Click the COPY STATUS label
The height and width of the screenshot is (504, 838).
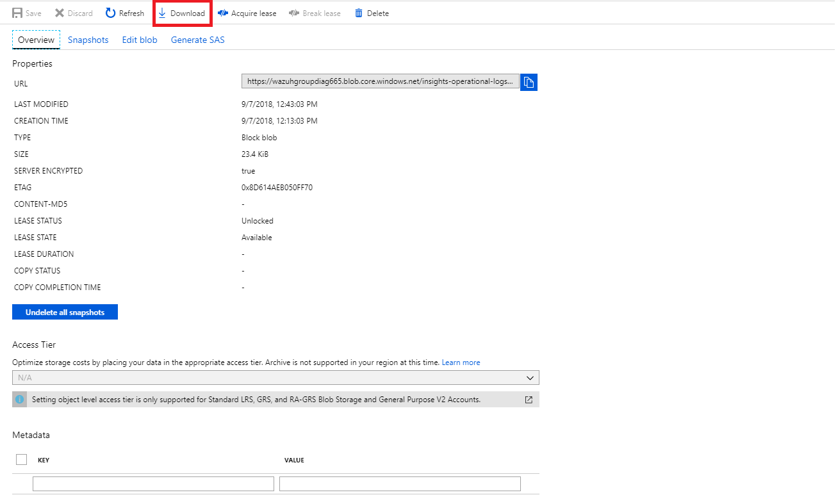(x=37, y=271)
